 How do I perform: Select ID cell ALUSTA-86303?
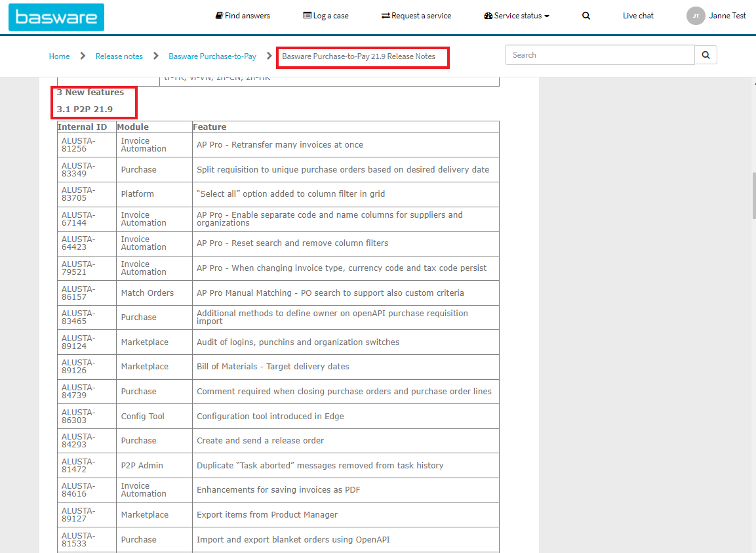tap(87, 417)
